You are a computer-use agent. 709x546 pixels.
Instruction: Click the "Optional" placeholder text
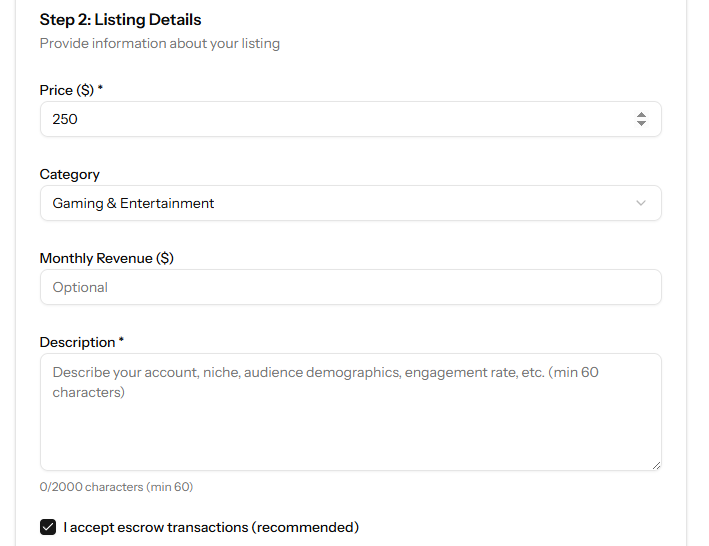point(80,287)
